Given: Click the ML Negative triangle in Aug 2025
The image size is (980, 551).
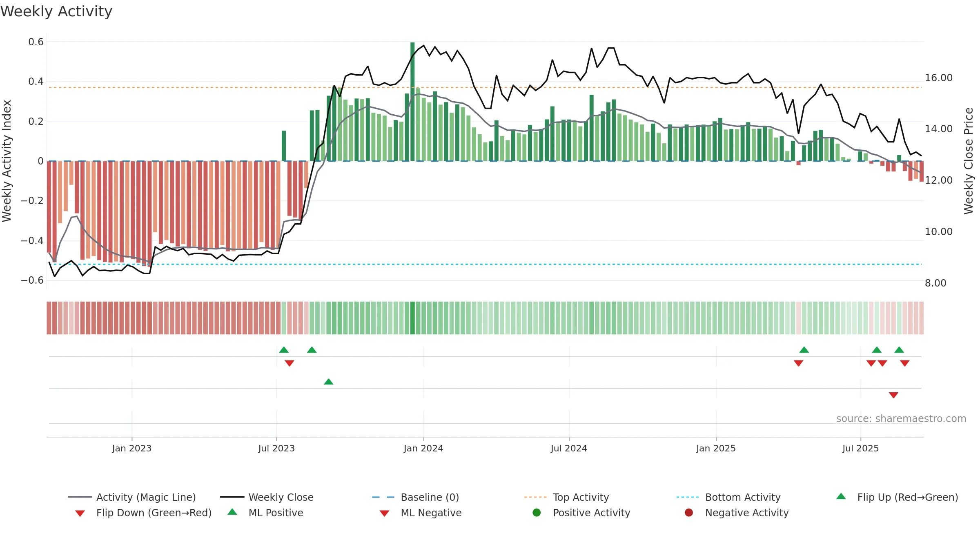Looking at the screenshot, I should tap(893, 395).
